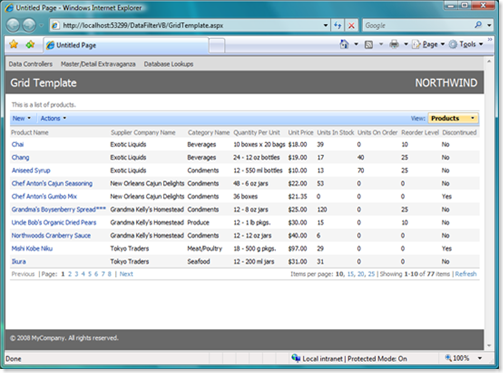Open the recent pages dropdown beside Forward
503x373 pixels.
pos(41,25)
